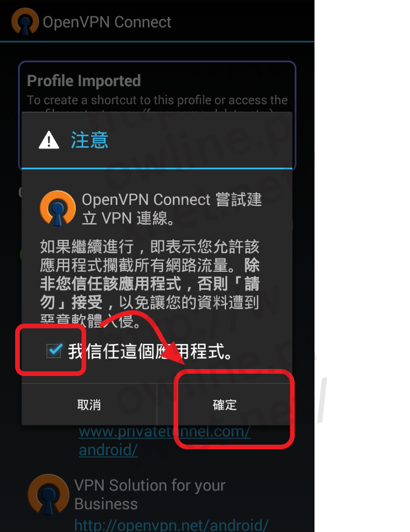This screenshot has width=410, height=532.
Task: Click the blue 注意 dialog title
Action: (90, 140)
